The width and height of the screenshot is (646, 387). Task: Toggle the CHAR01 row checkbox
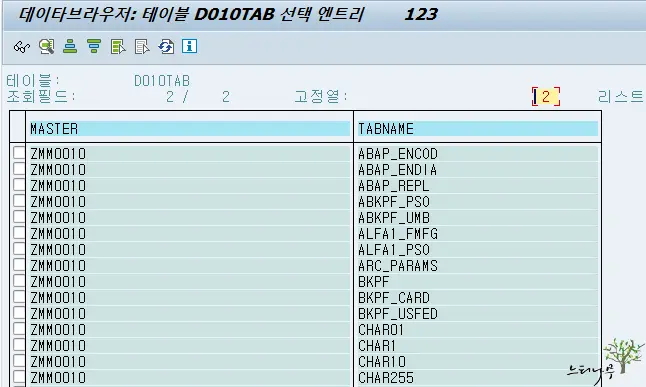[x=19, y=329]
